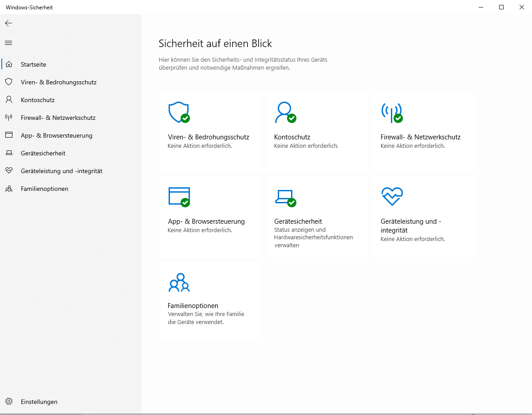Click the App- & Browsersteuerung window icon in sidebar
The width and height of the screenshot is (532, 415).
[x=9, y=135]
